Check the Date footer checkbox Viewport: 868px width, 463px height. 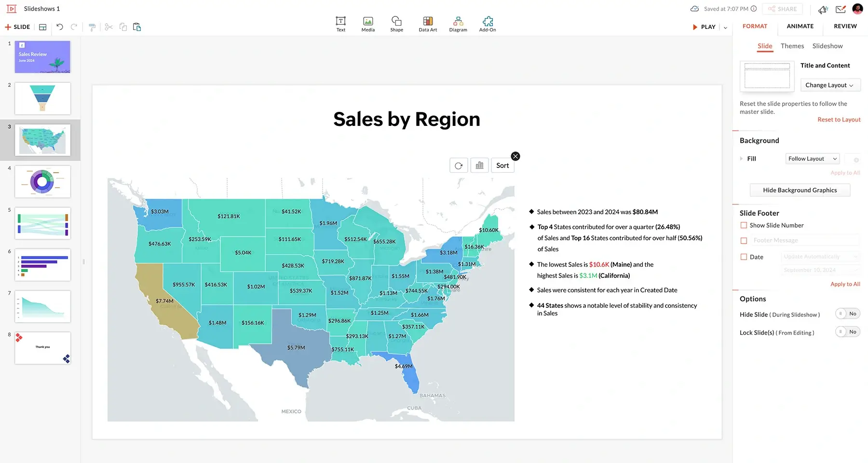pyautogui.click(x=744, y=257)
